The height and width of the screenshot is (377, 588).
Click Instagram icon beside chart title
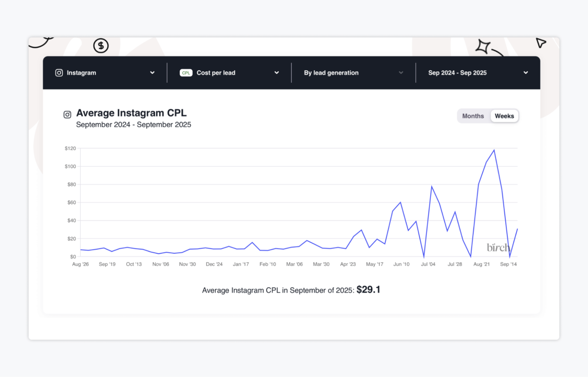coord(67,114)
